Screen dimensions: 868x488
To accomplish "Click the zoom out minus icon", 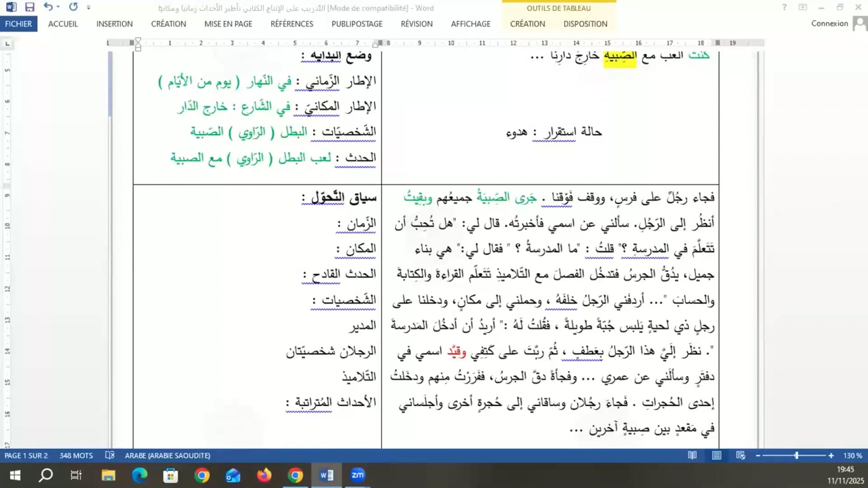I will [758, 455].
